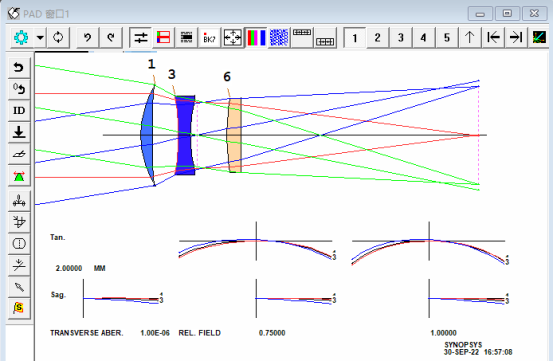Click the rounded lens outline icon
This screenshot has width=554, height=362.
point(19,244)
